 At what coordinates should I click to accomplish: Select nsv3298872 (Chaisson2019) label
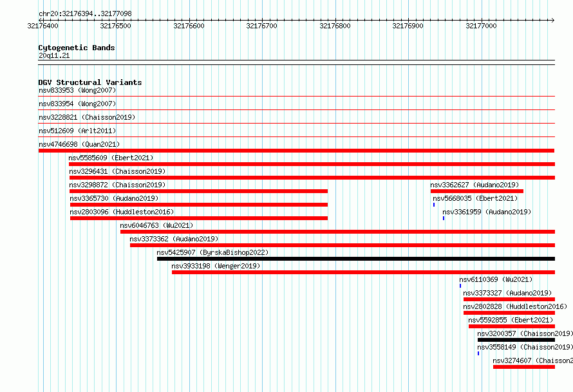(x=117, y=185)
